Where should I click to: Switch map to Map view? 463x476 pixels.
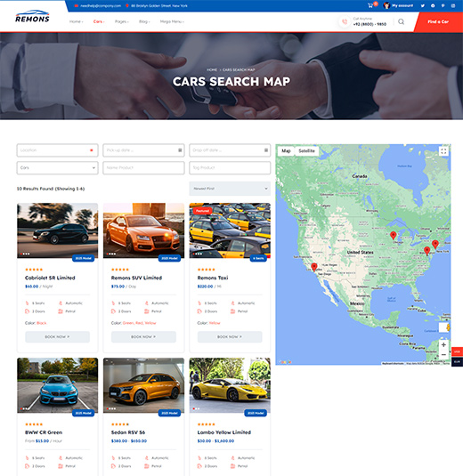[x=286, y=151]
